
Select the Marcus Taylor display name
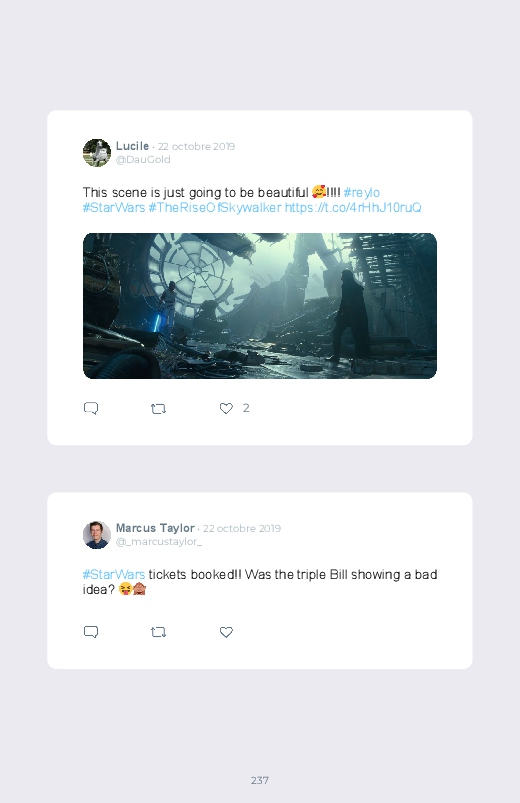[x=155, y=528]
